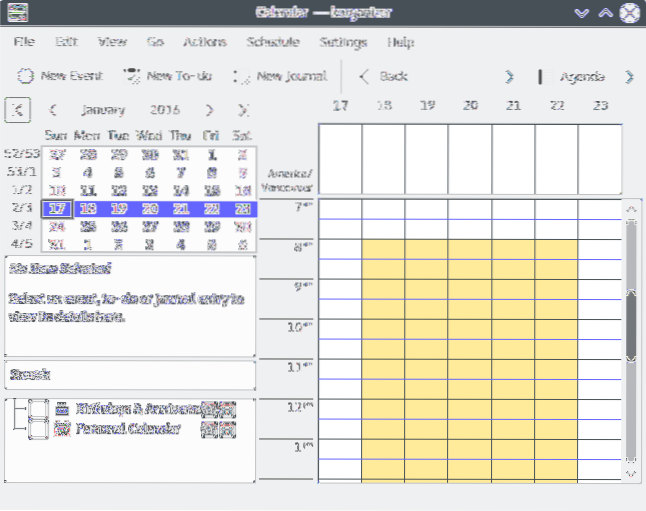The width and height of the screenshot is (646, 511).
Task: Click the Search calendars input field
Action: (x=130, y=376)
